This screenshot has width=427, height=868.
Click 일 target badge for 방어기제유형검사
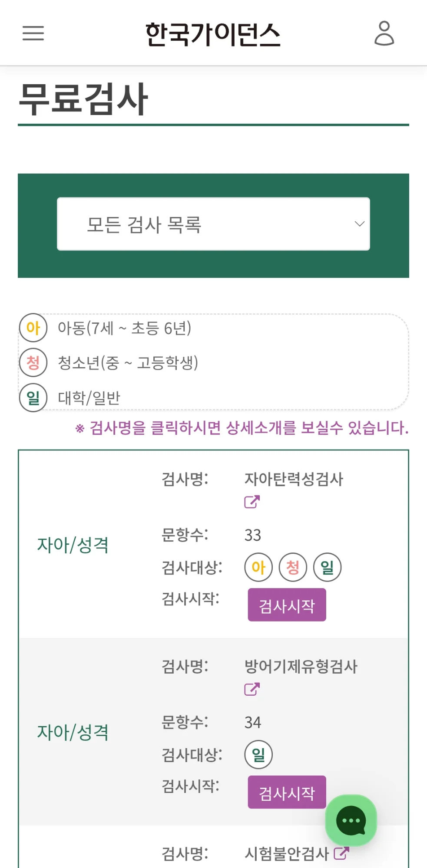click(258, 755)
